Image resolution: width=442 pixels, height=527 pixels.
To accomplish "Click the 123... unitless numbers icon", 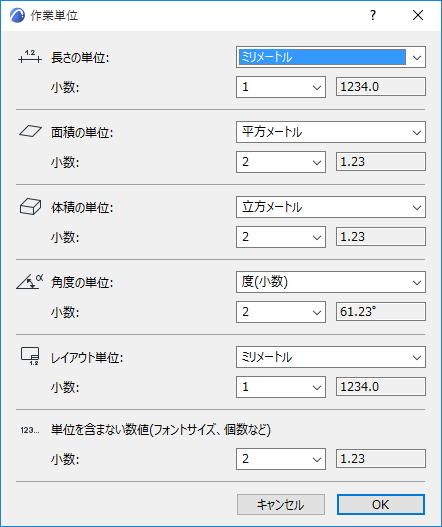I will [30, 430].
